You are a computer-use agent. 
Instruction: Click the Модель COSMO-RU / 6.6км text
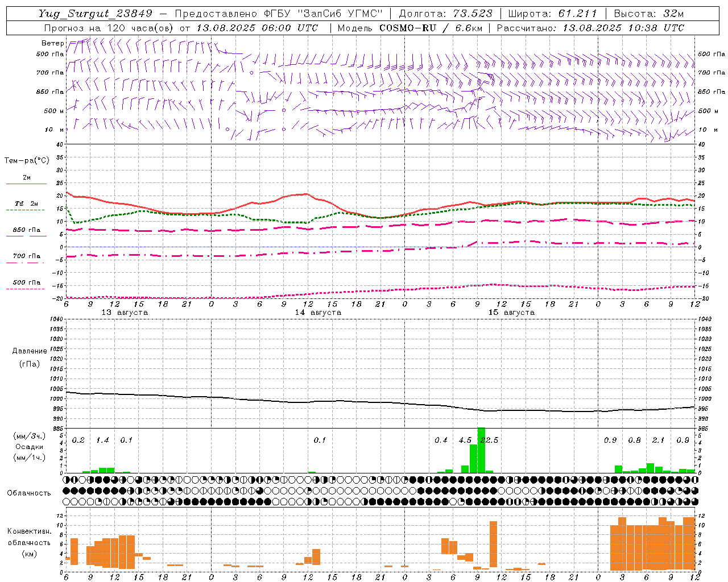click(x=410, y=28)
